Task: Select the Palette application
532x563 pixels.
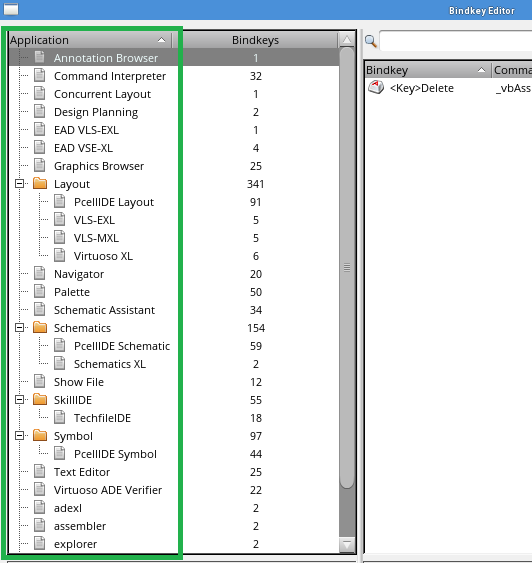Action: coord(72,292)
